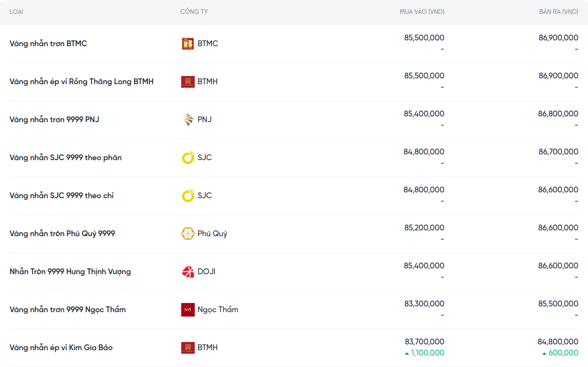This screenshot has height=367, width=588.
Task: Click the BÁN RA (VND) header
Action: point(558,12)
